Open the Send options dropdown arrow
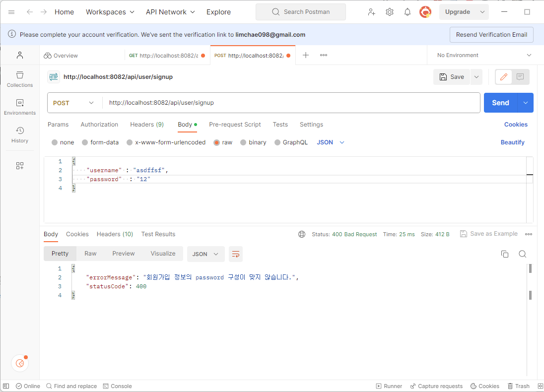The height and width of the screenshot is (392, 544). (526, 103)
